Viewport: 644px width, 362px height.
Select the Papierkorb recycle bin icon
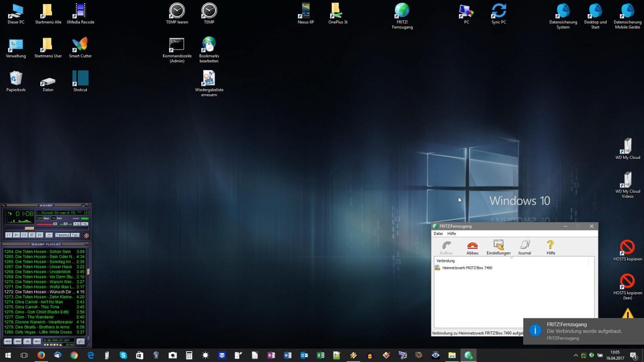(x=16, y=82)
